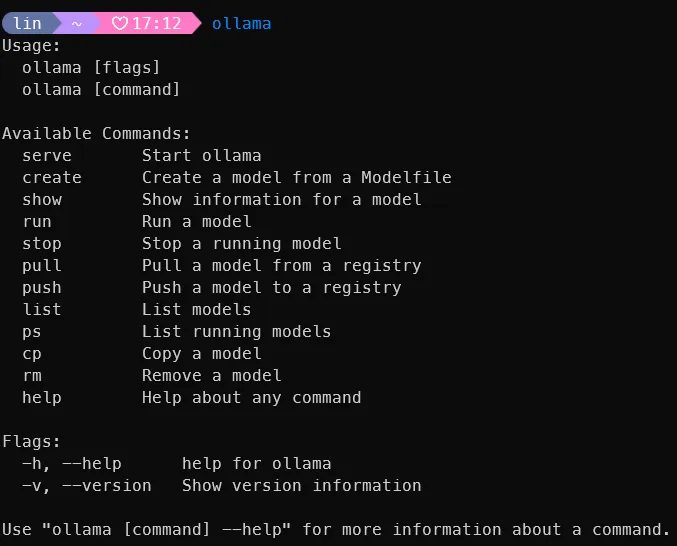Click the 'cp' command name
Screen dimensions: 677x546
(32, 354)
